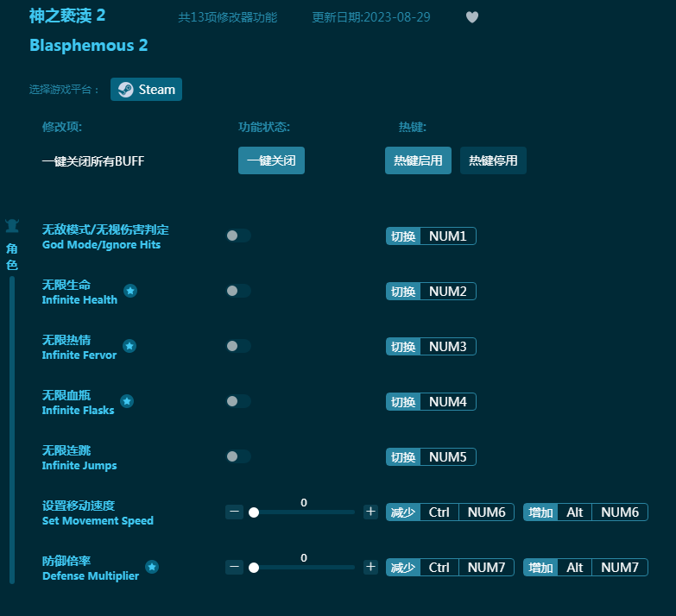Switch on Infinite Jumps toggle
The height and width of the screenshot is (616, 676).
238,456
